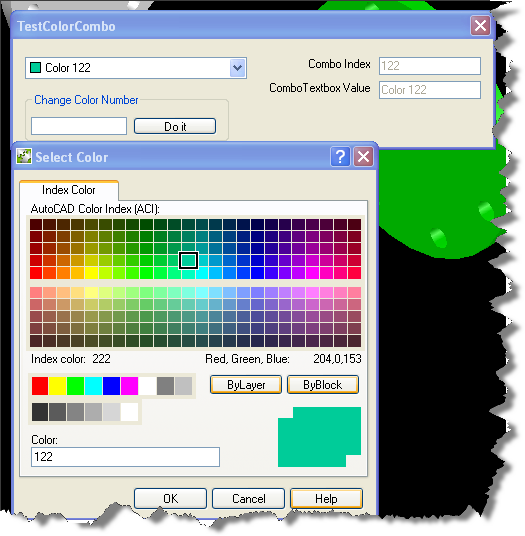Screen dimensions: 525x536
Task: Open Help in Select Color dialog
Action: pyautogui.click(x=326, y=499)
